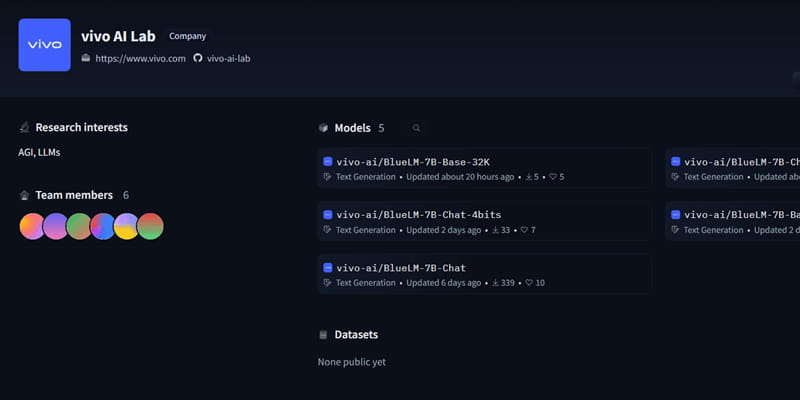Click the Team members heading
The width and height of the screenshot is (800, 400).
(x=74, y=195)
